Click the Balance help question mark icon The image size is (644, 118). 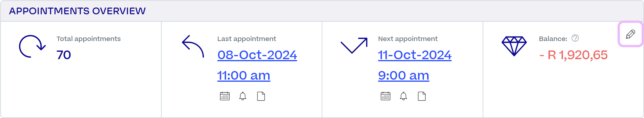click(575, 38)
